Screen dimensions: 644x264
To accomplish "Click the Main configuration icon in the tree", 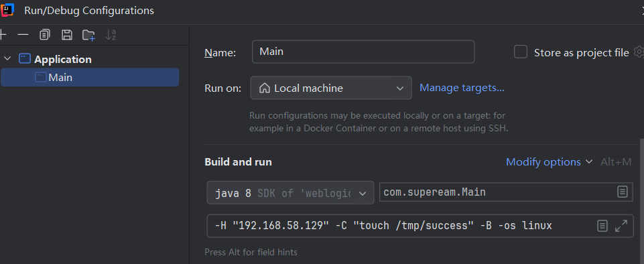I will 41,77.
